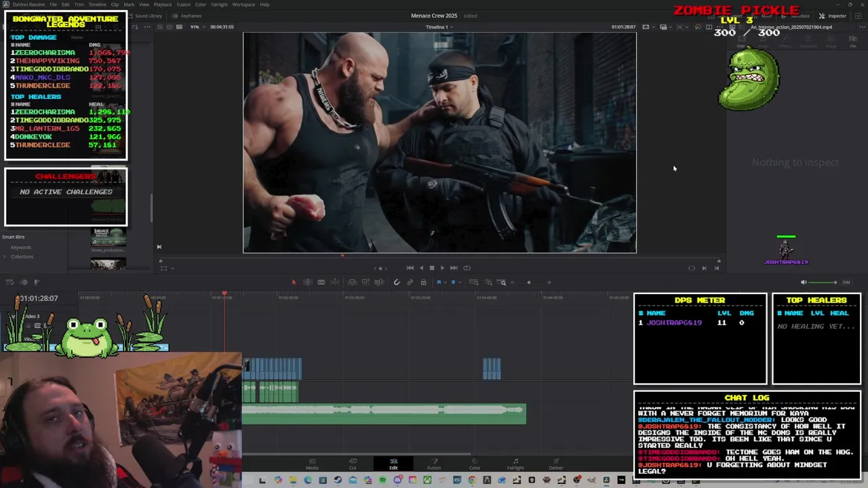Screen dimensions: 868x488
Task: Open the Playback menu
Action: coord(163,5)
